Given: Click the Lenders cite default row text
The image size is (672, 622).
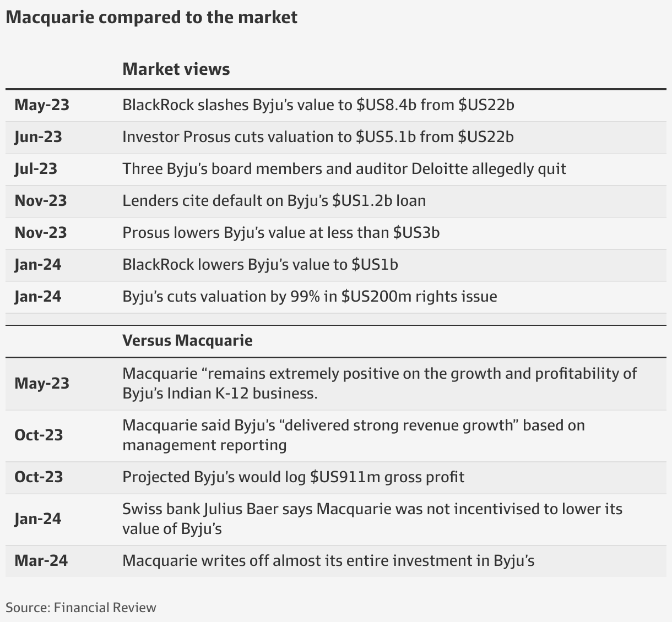Looking at the screenshot, I should 274,200.
